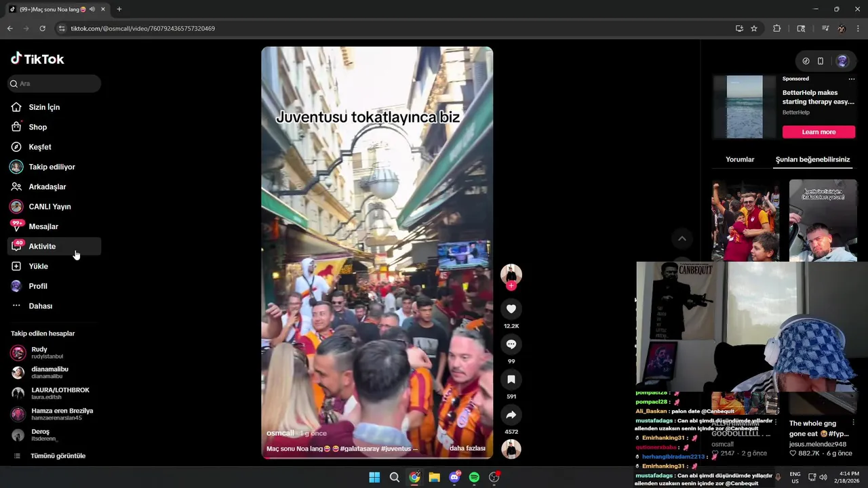Mute tab via speaker icon on tab
This screenshot has height=488, width=868.
[92, 9]
